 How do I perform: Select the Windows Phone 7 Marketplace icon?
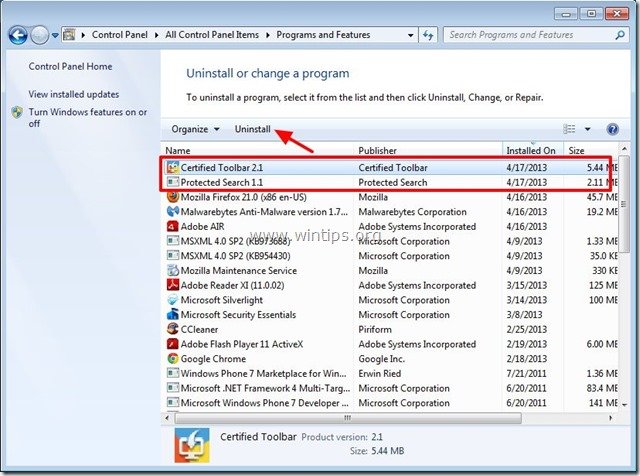[x=173, y=373]
